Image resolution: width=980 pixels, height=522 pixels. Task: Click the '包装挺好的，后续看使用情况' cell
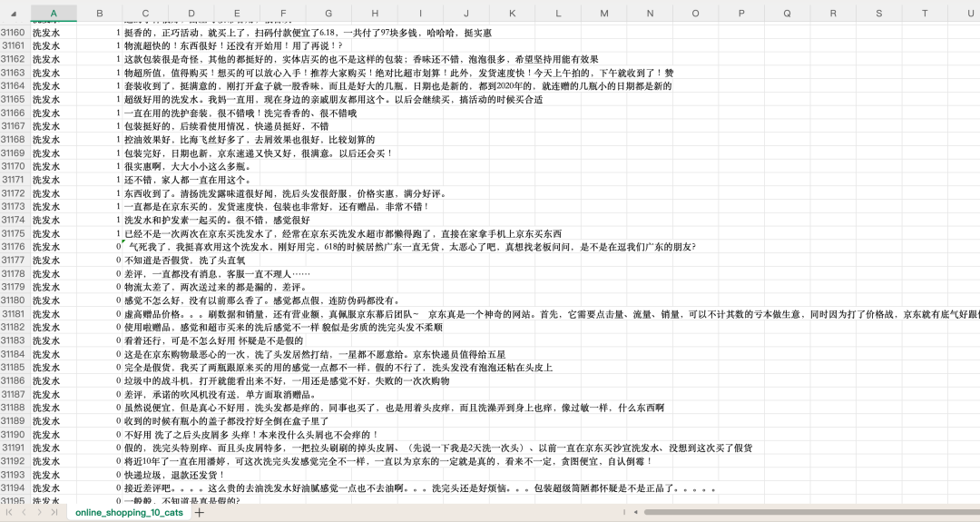[x=226, y=126]
